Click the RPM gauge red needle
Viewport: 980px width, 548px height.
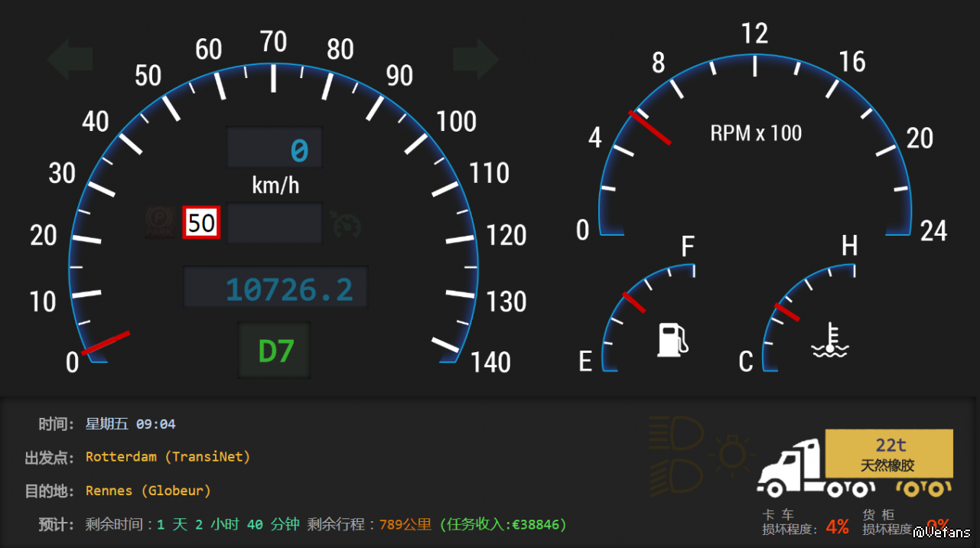[x=650, y=127]
